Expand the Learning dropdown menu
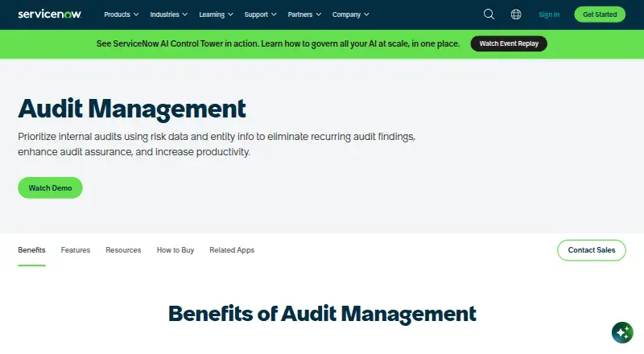644x354 pixels. click(x=216, y=14)
